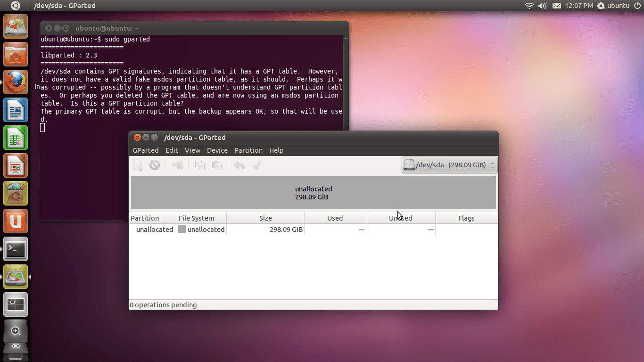The height and width of the screenshot is (362, 644).
Task: Select the Create New Partition toolbar icon
Action: point(138,165)
